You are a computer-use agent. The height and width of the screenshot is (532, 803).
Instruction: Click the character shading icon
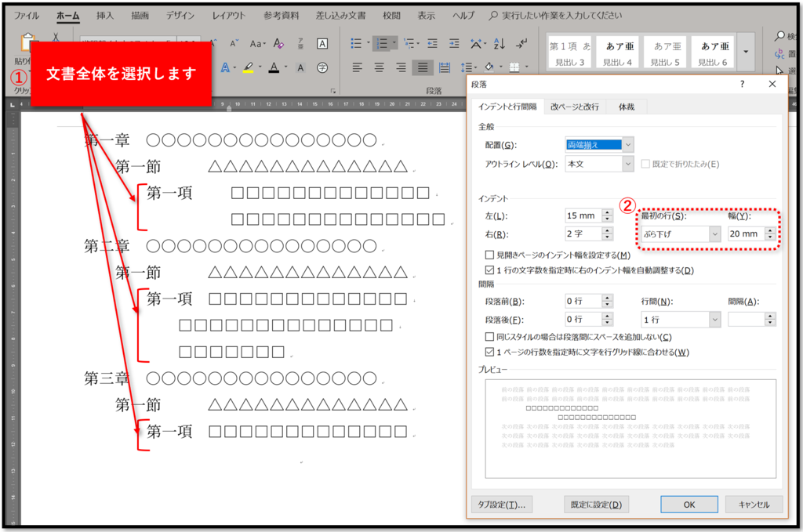click(x=300, y=67)
